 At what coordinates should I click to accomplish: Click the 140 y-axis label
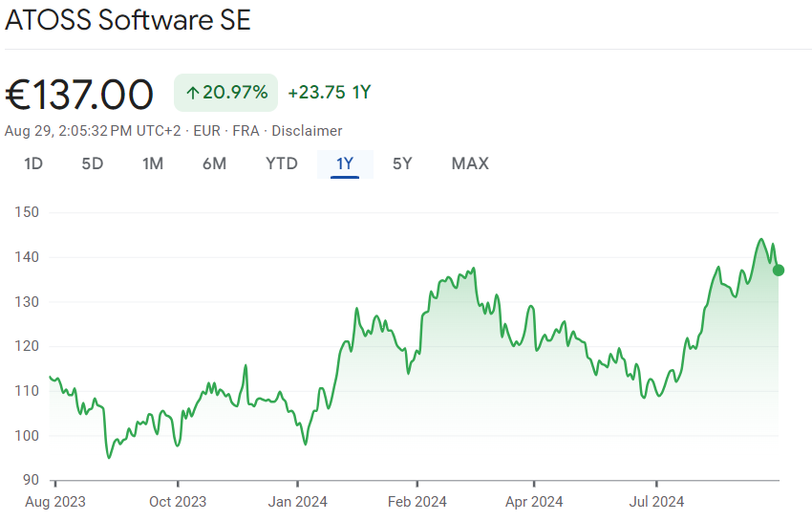point(27,257)
